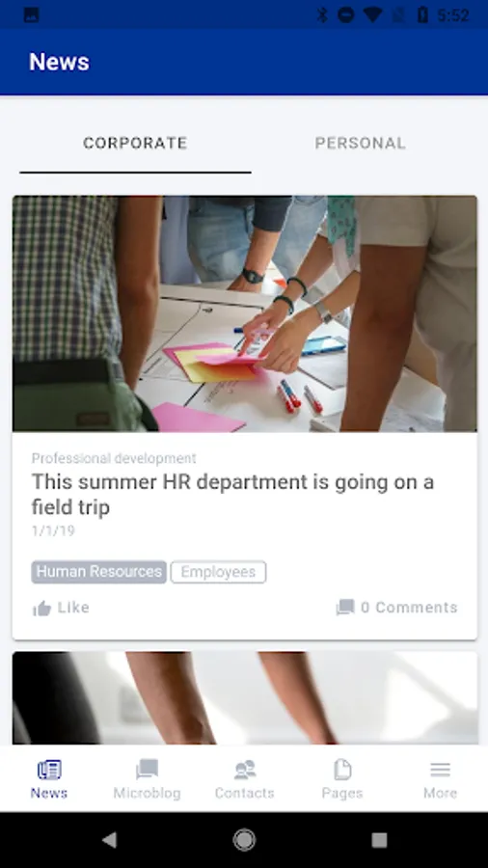The height and width of the screenshot is (868, 488).
Task: Tap the News newspaper icon in bottom bar
Action: pos(48,769)
